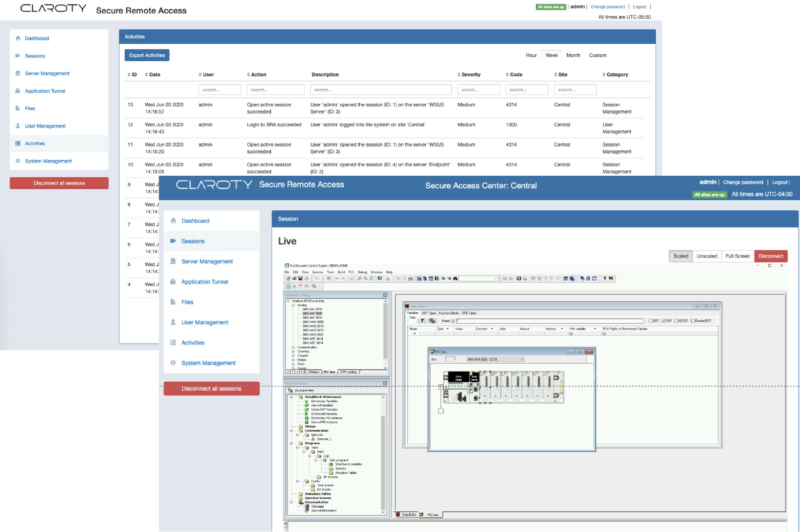The image size is (800, 532).
Task: Click Server Management icon in back Activities window
Action: click(18, 73)
